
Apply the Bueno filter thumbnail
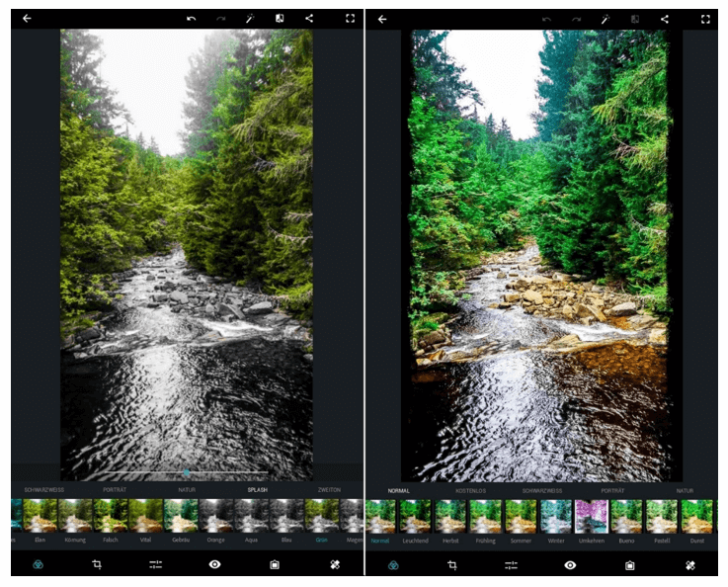point(627,517)
